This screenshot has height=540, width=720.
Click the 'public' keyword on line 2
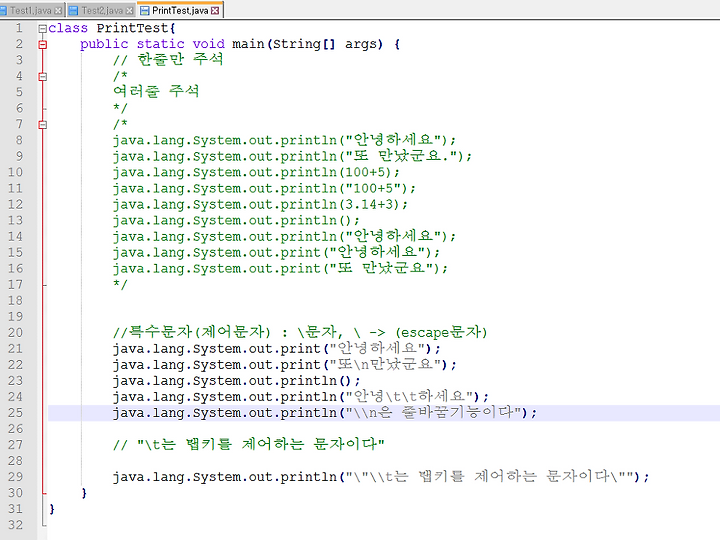coord(104,44)
